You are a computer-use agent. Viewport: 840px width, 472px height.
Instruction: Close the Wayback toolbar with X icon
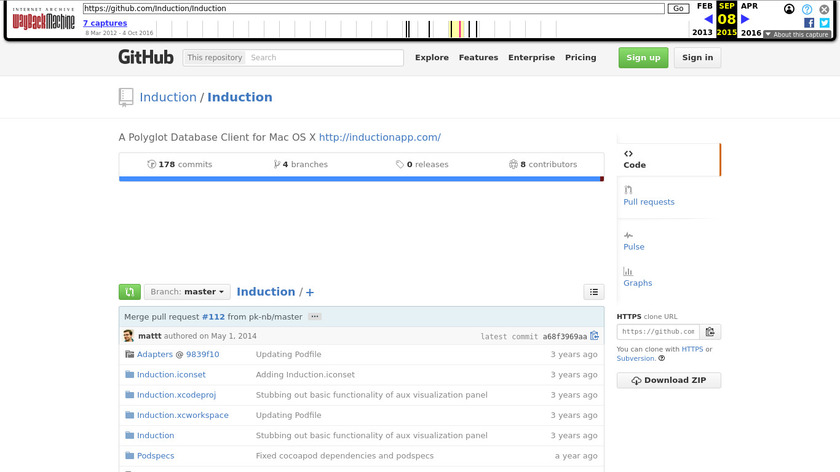pyautogui.click(x=824, y=9)
